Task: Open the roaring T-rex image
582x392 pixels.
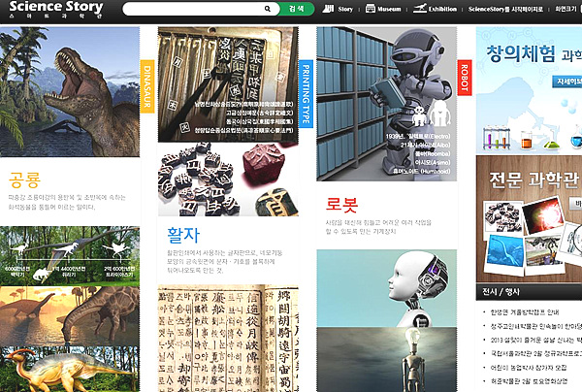Action: point(70,91)
